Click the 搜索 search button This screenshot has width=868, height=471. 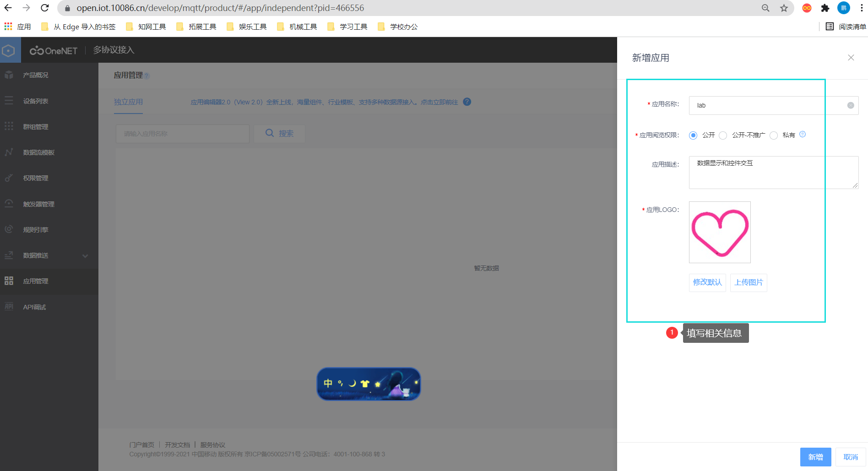pyautogui.click(x=280, y=134)
